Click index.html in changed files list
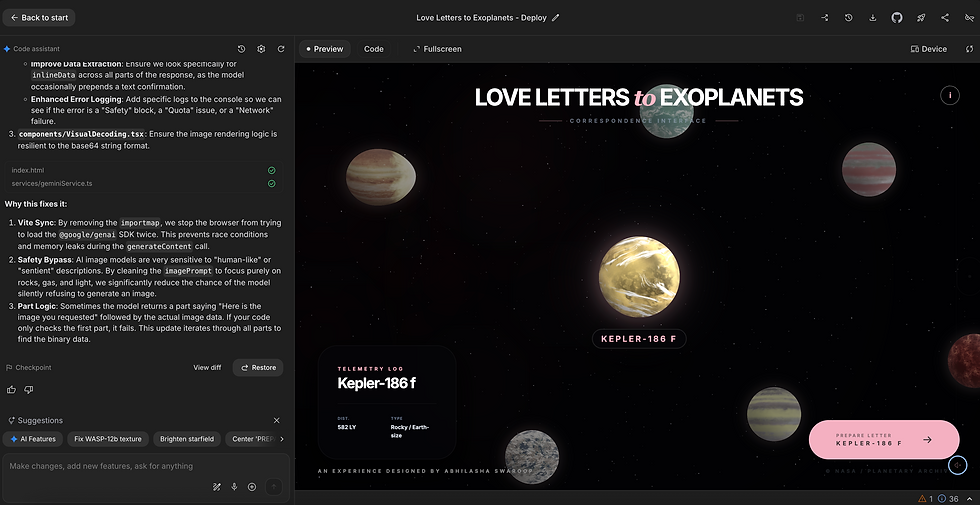The height and width of the screenshot is (505, 980). click(x=144, y=170)
